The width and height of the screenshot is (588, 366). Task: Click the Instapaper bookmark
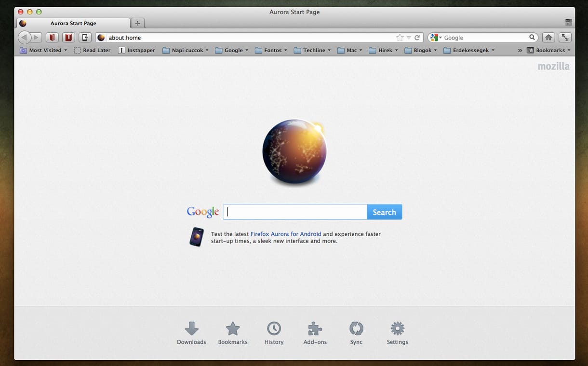tap(136, 50)
